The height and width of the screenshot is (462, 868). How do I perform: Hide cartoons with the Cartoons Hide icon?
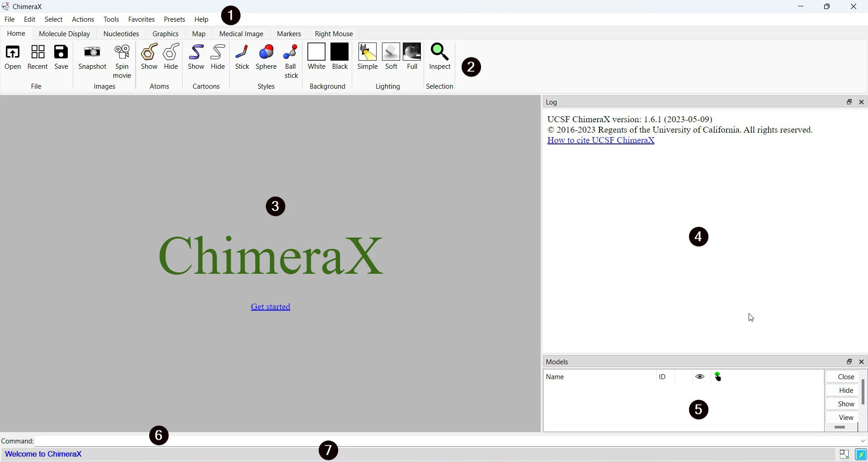(218, 57)
